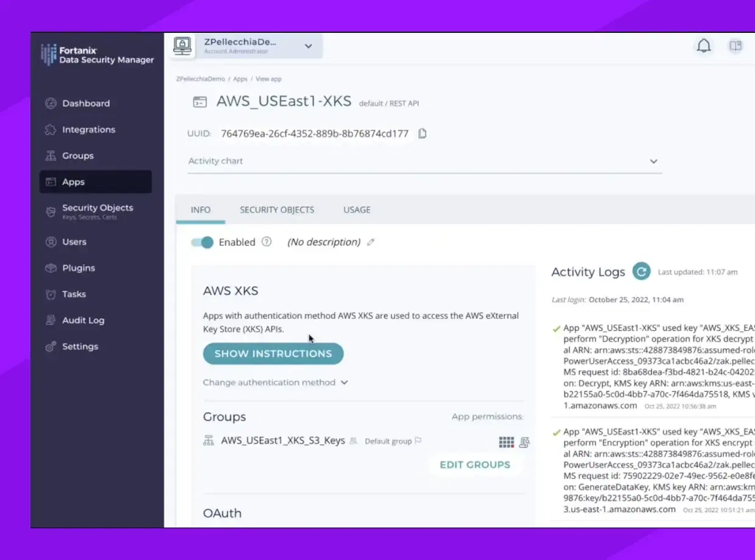Click the Audit Log sidebar icon
The image size is (755, 560).
point(51,320)
